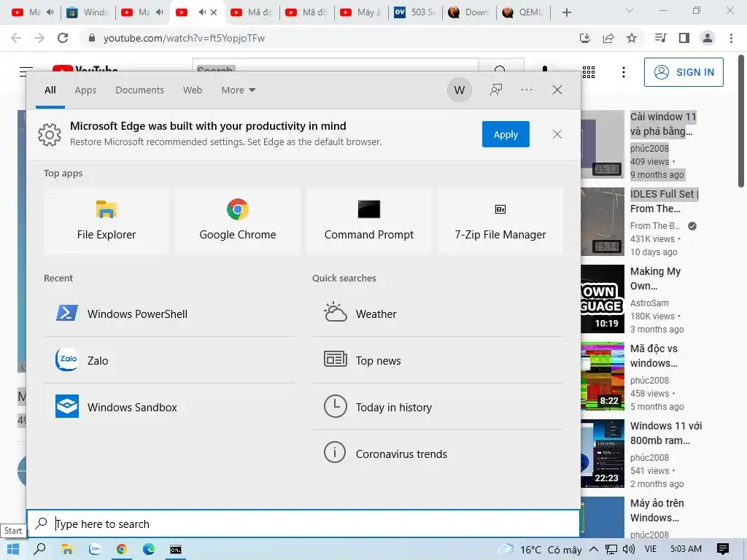
Task: Open the Making My Own video thumbnail
Action: (602, 298)
